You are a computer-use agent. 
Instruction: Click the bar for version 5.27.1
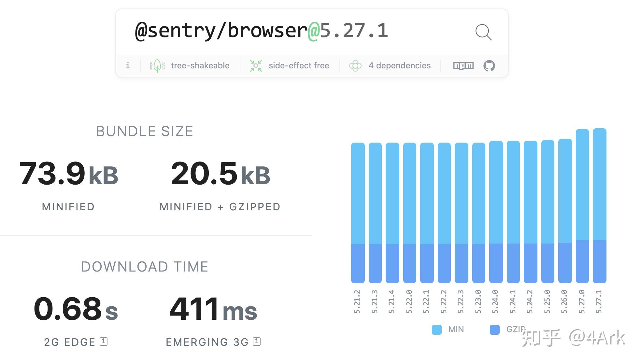pyautogui.click(x=599, y=212)
